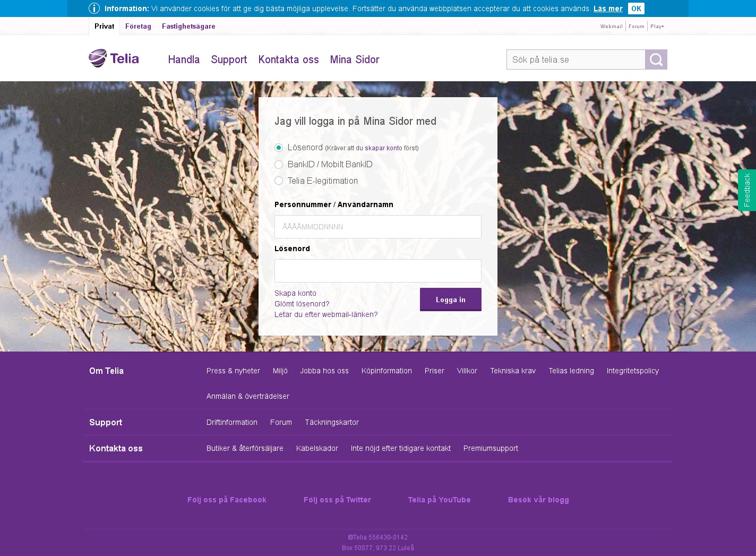756x556 pixels.
Task: Open the Telias ledning footer link
Action: (x=571, y=371)
